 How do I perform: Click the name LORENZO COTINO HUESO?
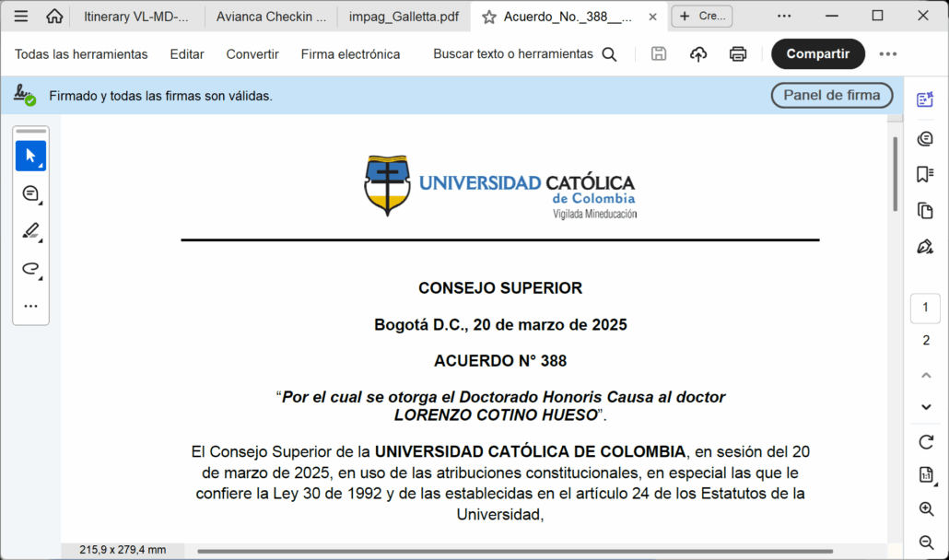[497, 414]
